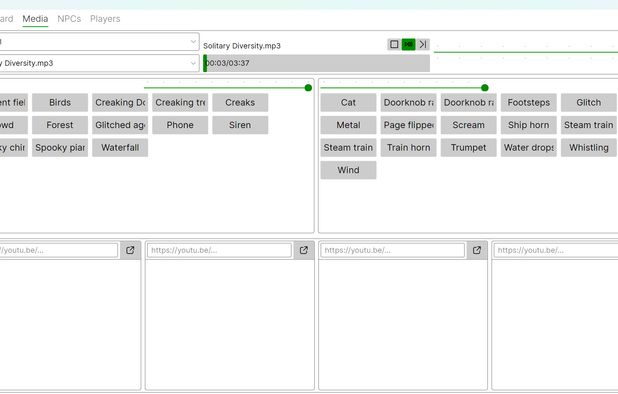
Task: Open external link icon in third video panel
Action: [477, 250]
